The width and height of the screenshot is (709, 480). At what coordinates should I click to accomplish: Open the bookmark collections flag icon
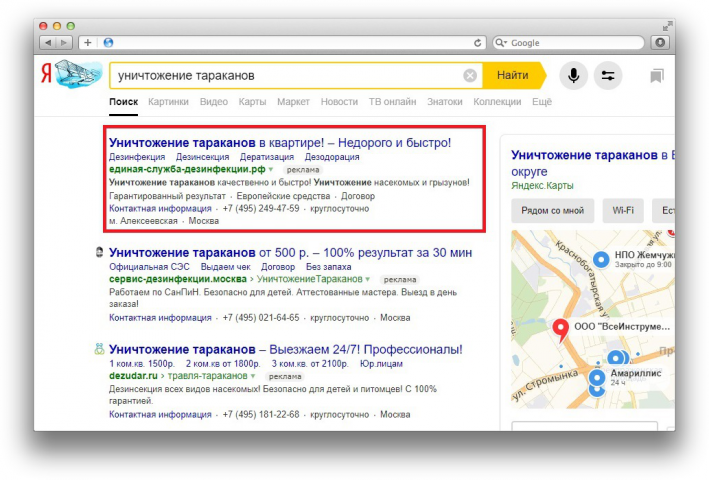pos(657,75)
